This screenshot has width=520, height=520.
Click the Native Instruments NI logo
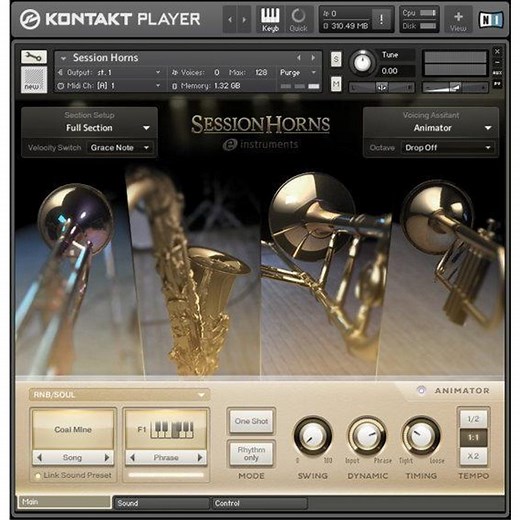(x=491, y=19)
